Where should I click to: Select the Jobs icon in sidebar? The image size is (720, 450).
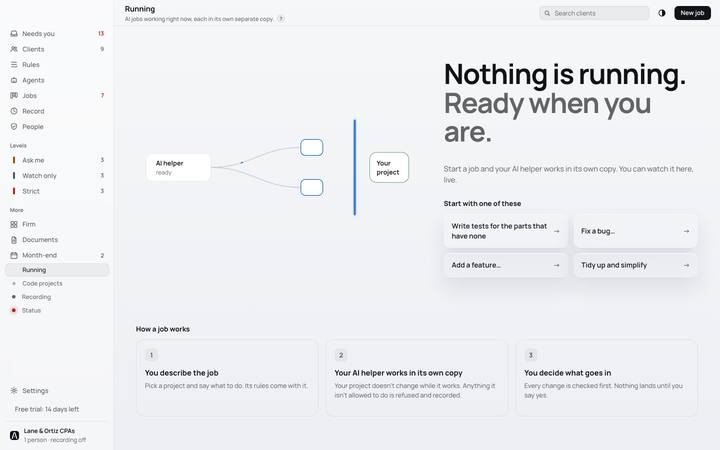coord(14,96)
